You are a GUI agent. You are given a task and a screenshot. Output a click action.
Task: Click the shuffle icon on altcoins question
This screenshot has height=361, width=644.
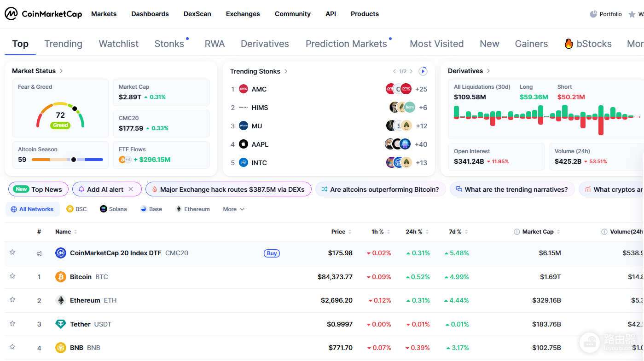[x=325, y=189]
